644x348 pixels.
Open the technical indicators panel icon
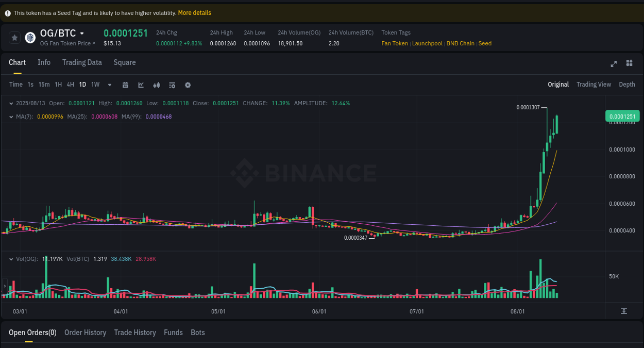coord(172,85)
